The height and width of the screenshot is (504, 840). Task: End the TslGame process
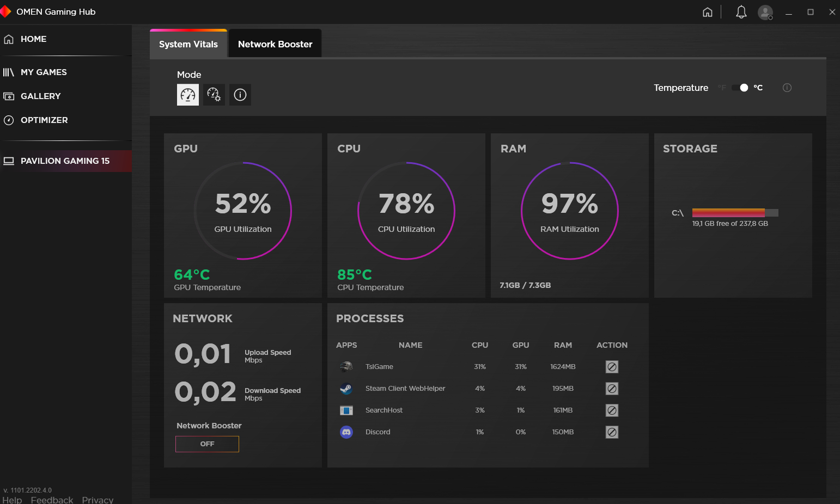612,367
